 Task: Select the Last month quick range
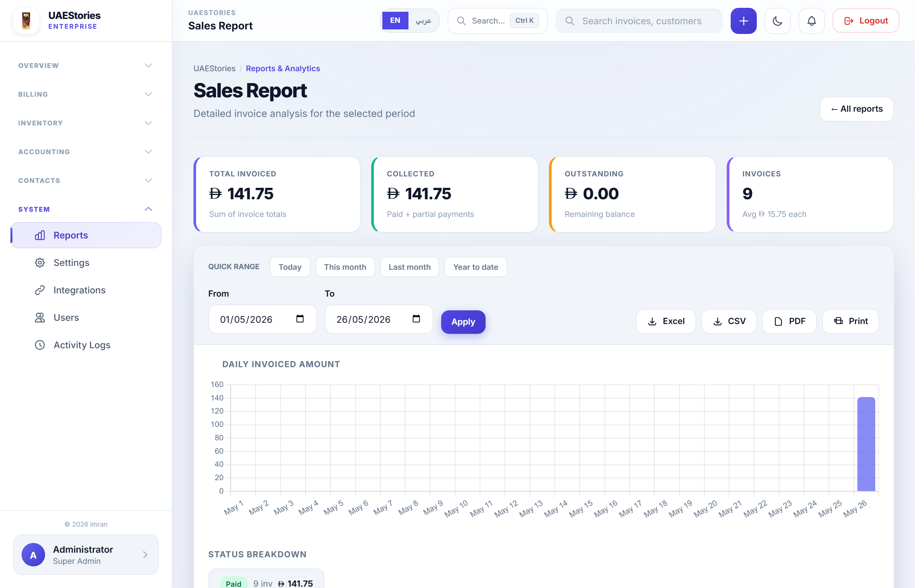tap(409, 267)
